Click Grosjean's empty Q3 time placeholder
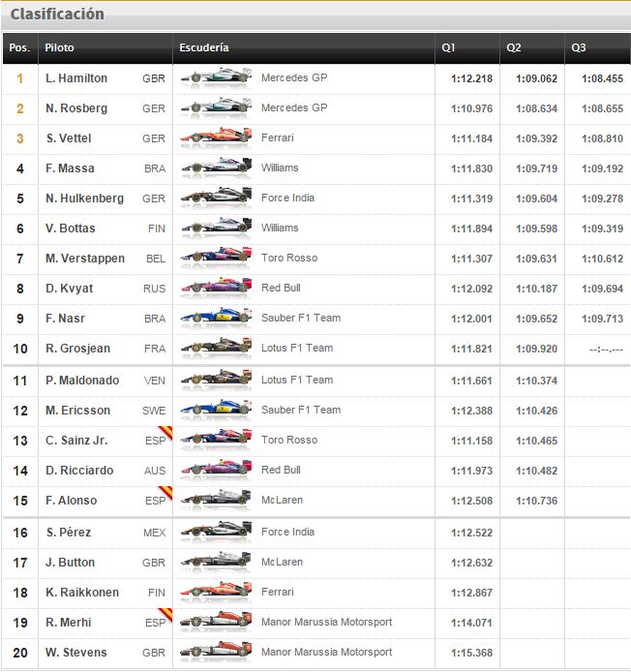Viewport: 631px width, 672px height. (x=606, y=350)
